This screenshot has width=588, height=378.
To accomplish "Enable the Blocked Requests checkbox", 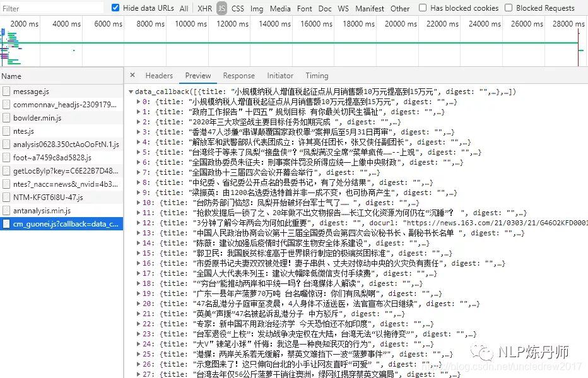I will click(509, 8).
